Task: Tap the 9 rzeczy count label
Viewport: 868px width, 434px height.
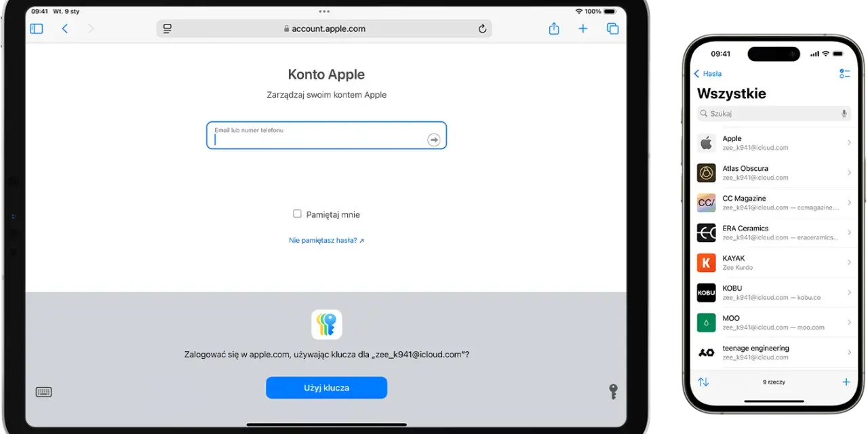Action: coord(774,382)
